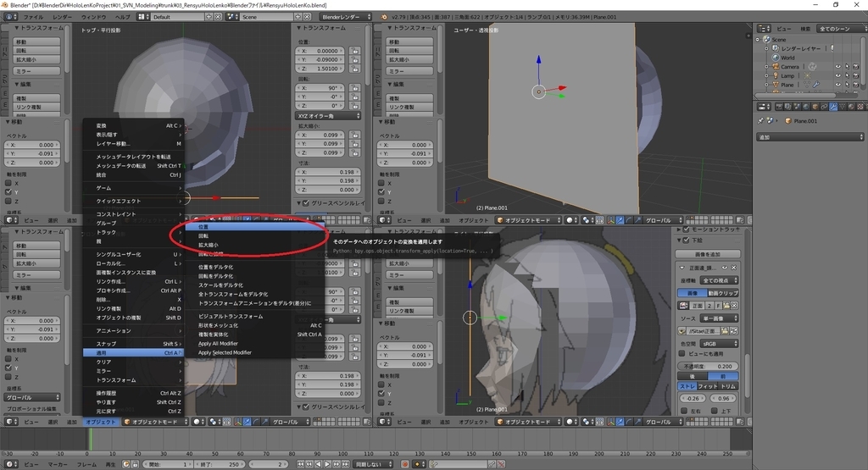Switch background image to 後 (back)
The height and width of the screenshot is (470, 868).
(692, 376)
